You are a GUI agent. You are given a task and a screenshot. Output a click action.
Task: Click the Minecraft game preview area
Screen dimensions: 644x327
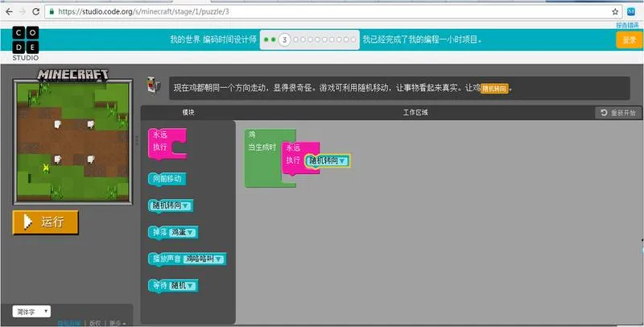click(72, 142)
